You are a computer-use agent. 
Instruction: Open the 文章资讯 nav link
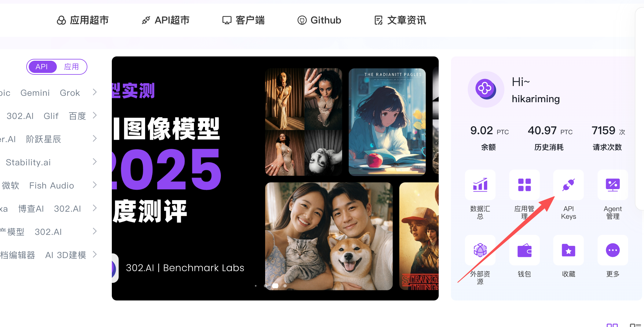click(400, 20)
